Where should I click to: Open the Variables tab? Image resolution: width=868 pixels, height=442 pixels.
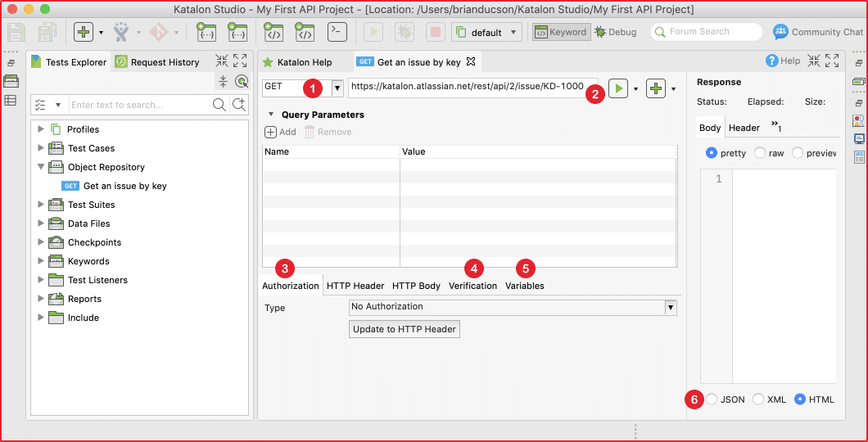[x=525, y=286]
